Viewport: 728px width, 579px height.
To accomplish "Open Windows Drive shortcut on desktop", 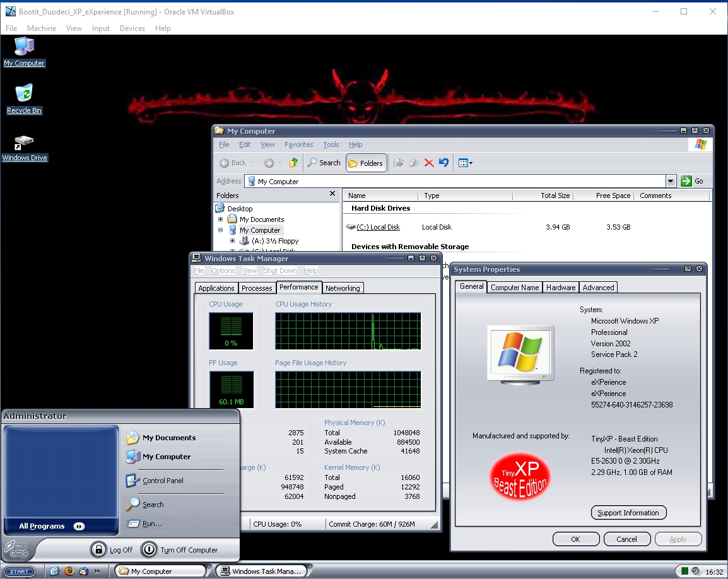I will (24, 148).
